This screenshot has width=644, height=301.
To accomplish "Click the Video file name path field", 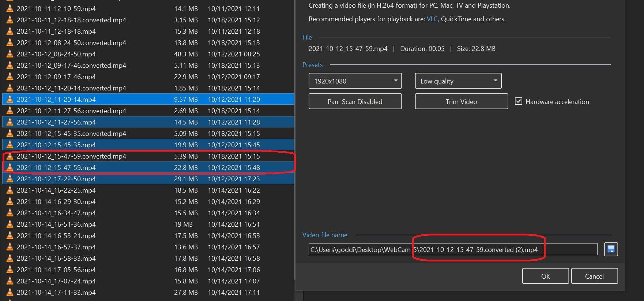I will (452, 250).
